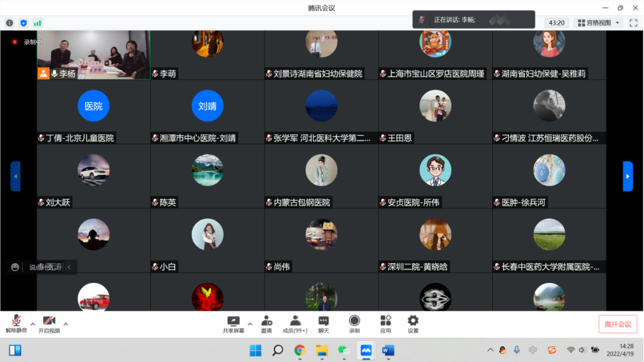The image size is (644, 362).
Task: Unmute microphone button
Action: (x=16, y=324)
